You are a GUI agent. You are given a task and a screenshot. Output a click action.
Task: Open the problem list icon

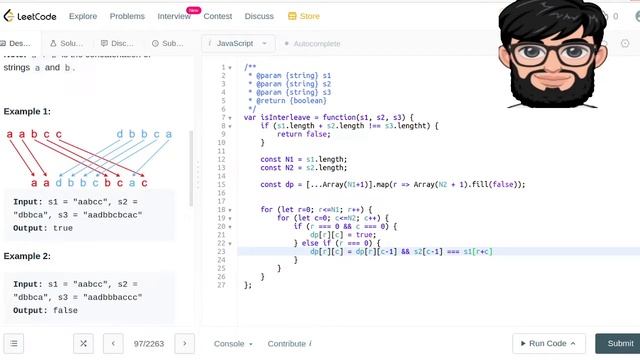14,344
